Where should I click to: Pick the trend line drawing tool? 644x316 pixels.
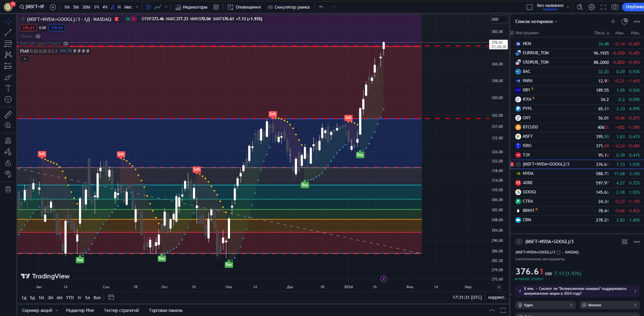pyautogui.click(x=8, y=33)
